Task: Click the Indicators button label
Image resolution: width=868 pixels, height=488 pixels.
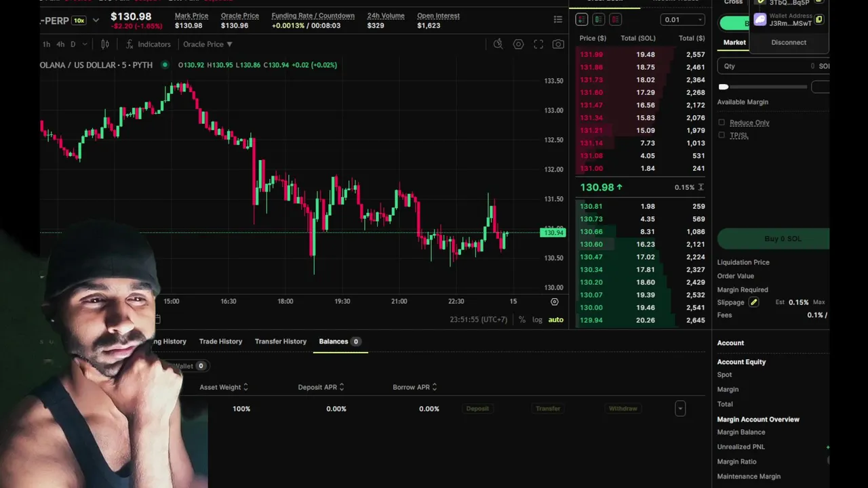Action: (x=154, y=44)
